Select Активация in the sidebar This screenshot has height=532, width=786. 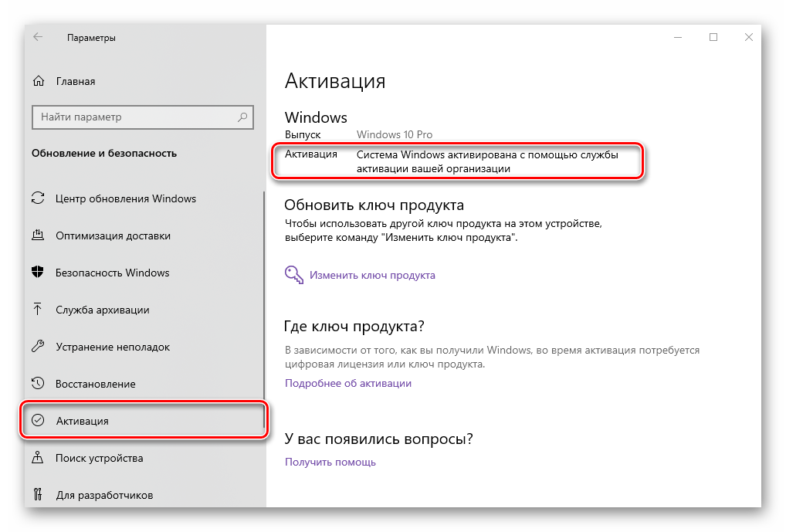pos(144,421)
